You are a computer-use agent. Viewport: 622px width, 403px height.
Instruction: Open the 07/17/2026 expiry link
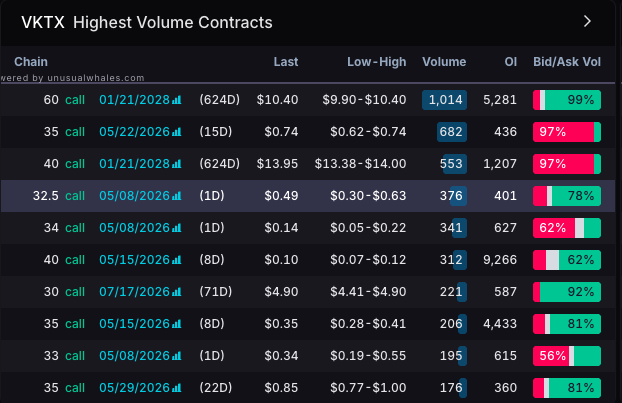134,292
